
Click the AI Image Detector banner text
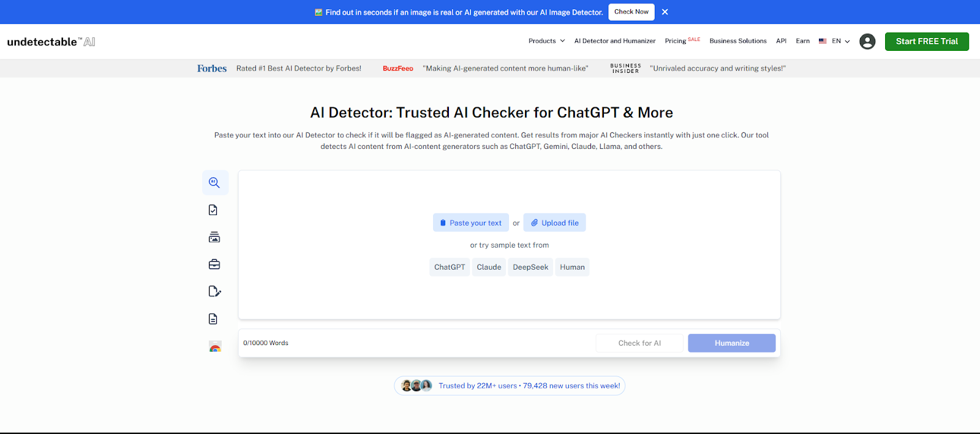point(464,12)
